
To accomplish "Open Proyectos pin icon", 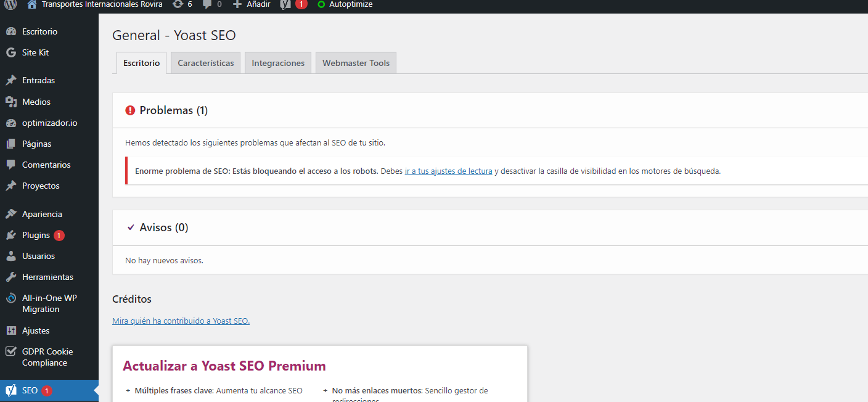I will click(x=10, y=186).
